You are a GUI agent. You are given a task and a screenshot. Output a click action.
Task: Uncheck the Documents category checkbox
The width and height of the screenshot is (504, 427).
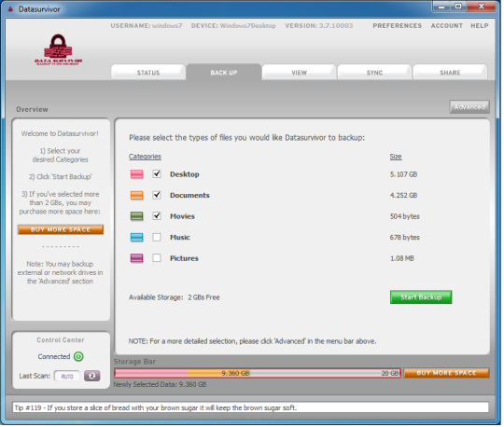click(x=157, y=196)
